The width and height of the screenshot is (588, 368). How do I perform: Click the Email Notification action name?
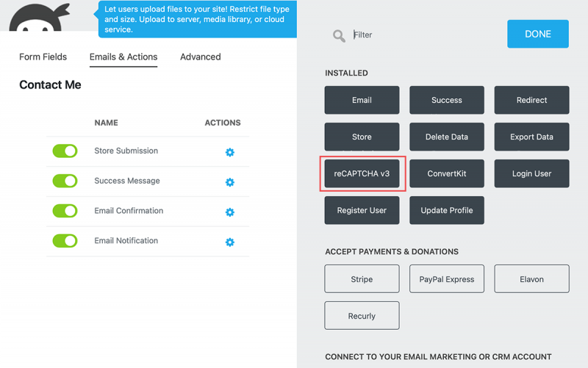point(126,241)
